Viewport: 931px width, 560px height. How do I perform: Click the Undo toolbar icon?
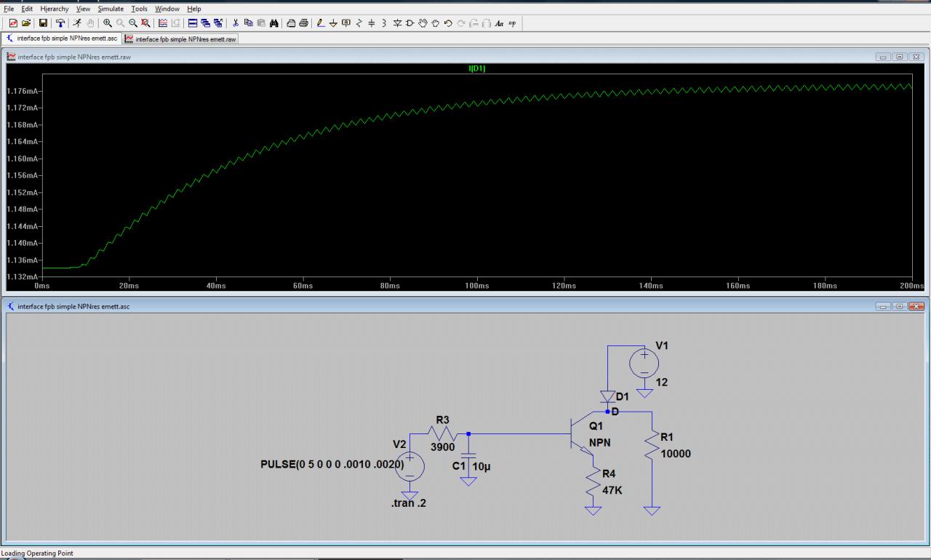point(448,23)
